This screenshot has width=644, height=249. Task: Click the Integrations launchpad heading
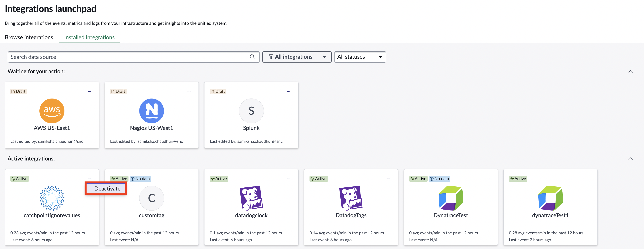click(x=51, y=9)
